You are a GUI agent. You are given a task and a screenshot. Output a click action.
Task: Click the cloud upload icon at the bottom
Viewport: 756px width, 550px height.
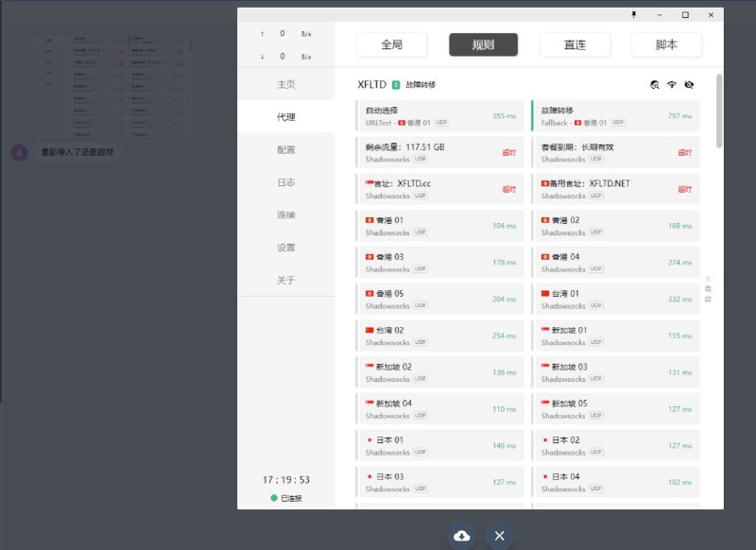coord(462,535)
